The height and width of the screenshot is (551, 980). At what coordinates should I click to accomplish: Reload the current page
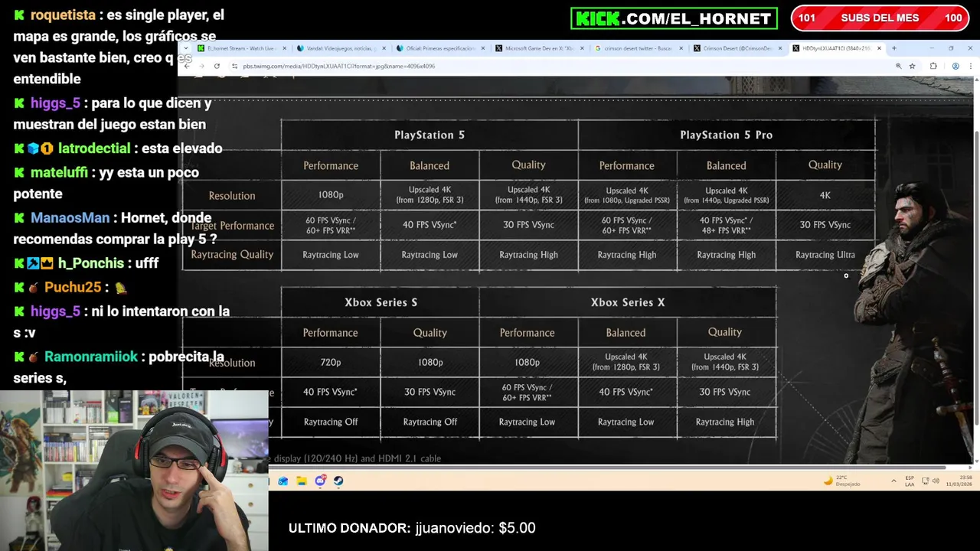[217, 66]
